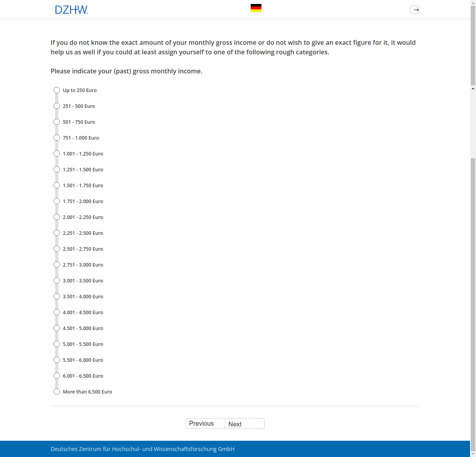This screenshot has height=457, width=476.
Task: Pick the 751 - 1.000 Euro option
Action: pyautogui.click(x=57, y=138)
